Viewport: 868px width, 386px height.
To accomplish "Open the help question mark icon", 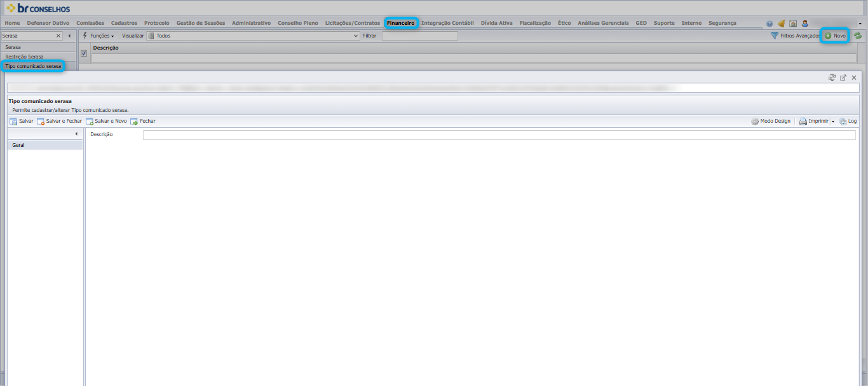I will click(770, 24).
